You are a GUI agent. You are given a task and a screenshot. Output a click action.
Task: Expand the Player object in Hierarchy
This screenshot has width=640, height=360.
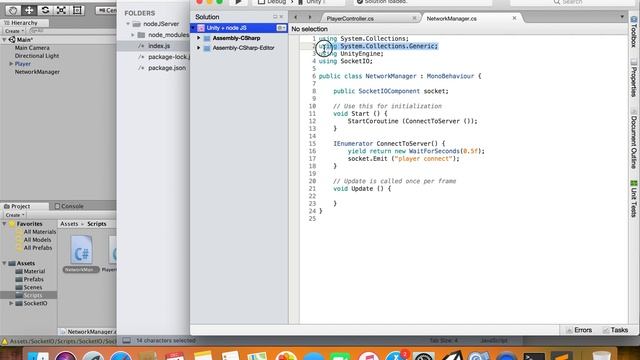coord(11,64)
